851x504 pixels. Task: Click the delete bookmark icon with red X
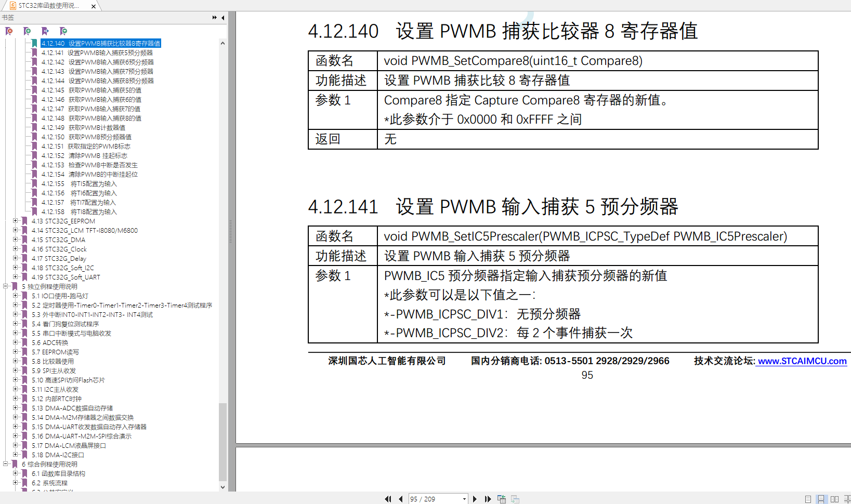tap(9, 31)
